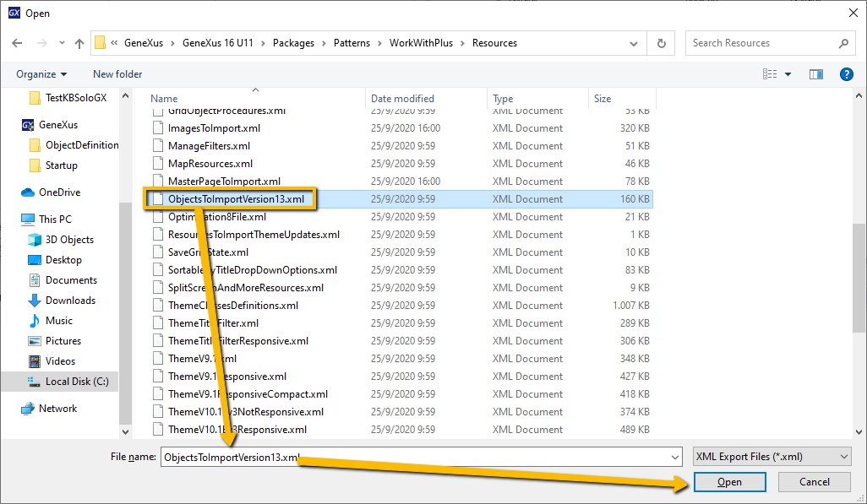The width and height of the screenshot is (867, 504).
Task: Select ThemeV10.1B3Responsive.xml file
Action: click(x=237, y=430)
